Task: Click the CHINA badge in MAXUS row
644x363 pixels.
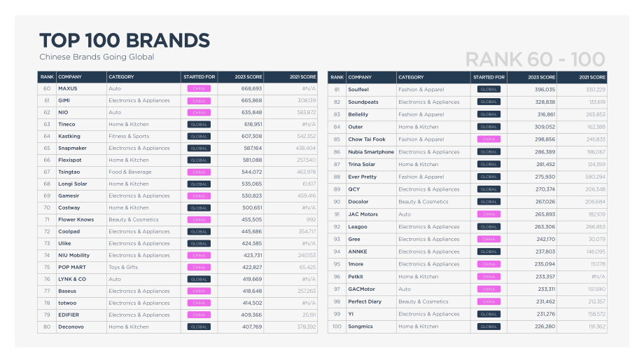Action: 199,88
